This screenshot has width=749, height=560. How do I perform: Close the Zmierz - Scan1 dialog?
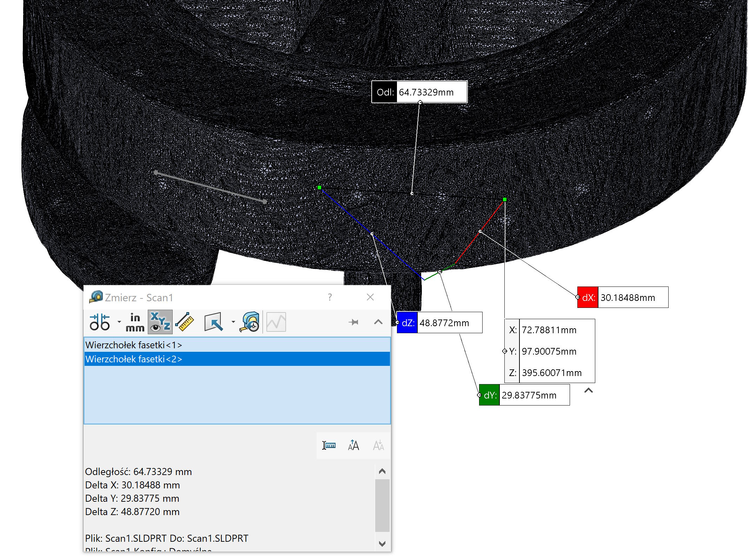click(370, 297)
